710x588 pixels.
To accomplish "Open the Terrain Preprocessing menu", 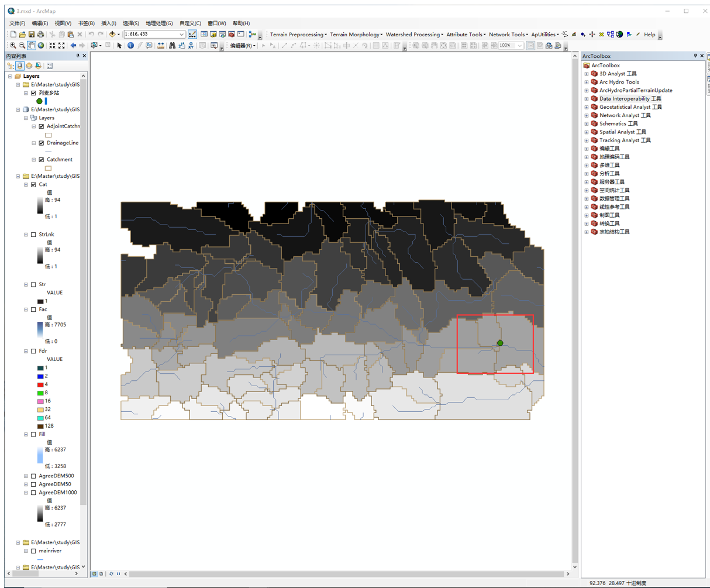I will pyautogui.click(x=298, y=35).
